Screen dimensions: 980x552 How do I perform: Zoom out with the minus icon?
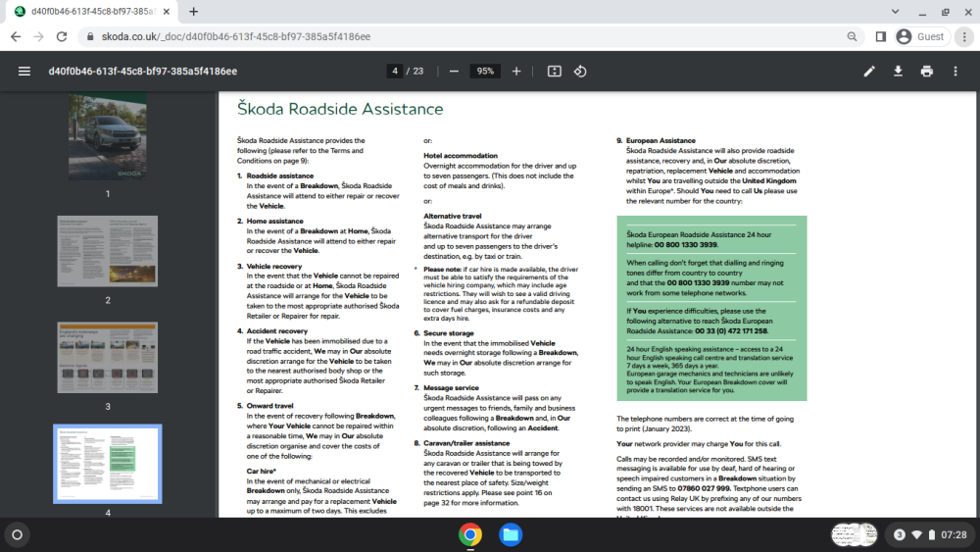pyautogui.click(x=455, y=72)
